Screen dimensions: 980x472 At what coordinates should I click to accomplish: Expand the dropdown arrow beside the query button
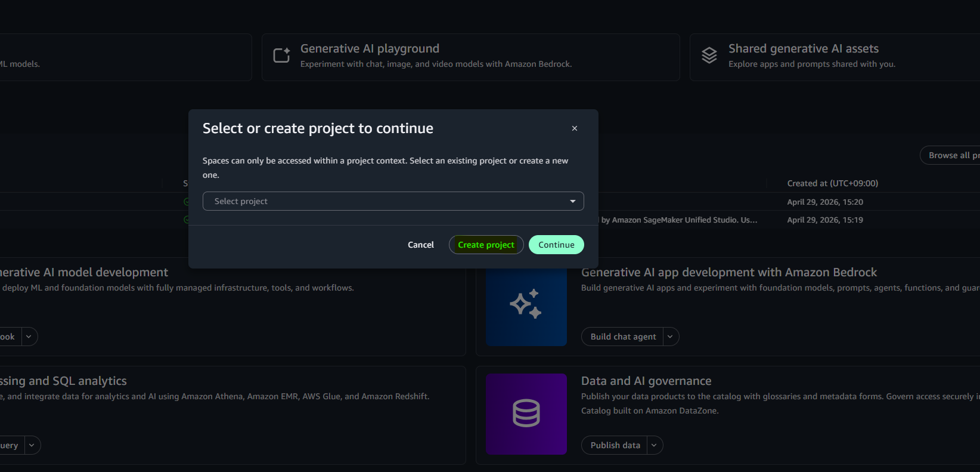32,445
